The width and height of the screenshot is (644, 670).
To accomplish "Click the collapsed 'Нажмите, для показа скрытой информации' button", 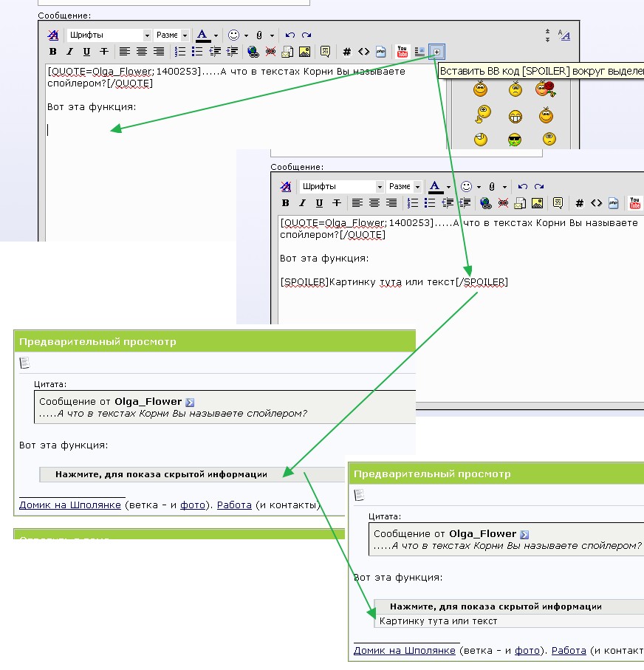I will [x=192, y=474].
